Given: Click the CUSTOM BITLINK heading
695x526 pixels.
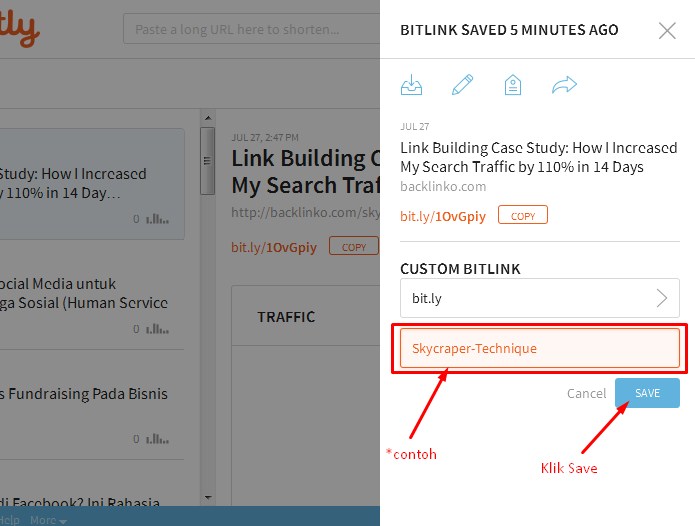Looking at the screenshot, I should tap(460, 269).
